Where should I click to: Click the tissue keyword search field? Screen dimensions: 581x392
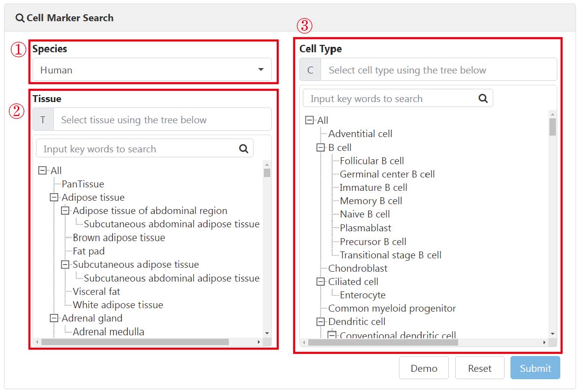(x=145, y=148)
